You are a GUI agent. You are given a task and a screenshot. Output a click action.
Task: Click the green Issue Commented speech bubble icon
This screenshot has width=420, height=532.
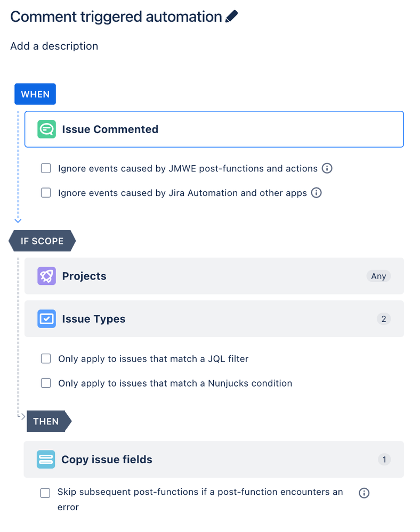pyautogui.click(x=46, y=129)
